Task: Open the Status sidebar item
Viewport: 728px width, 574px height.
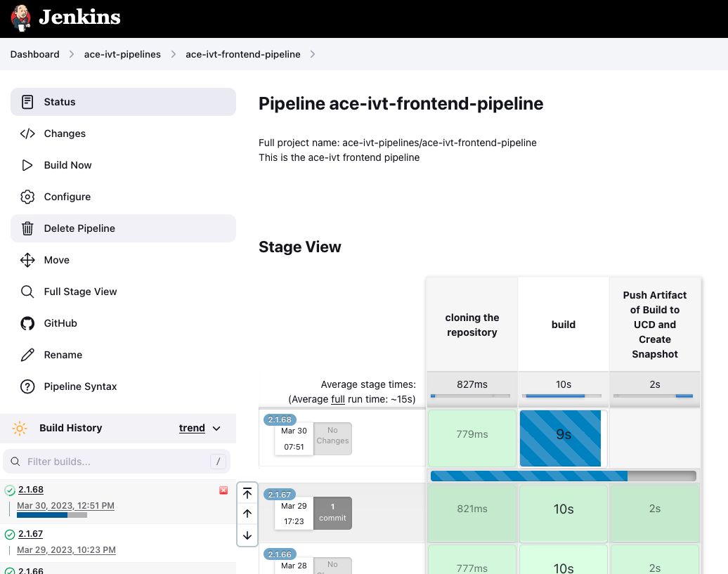Action: (x=60, y=102)
